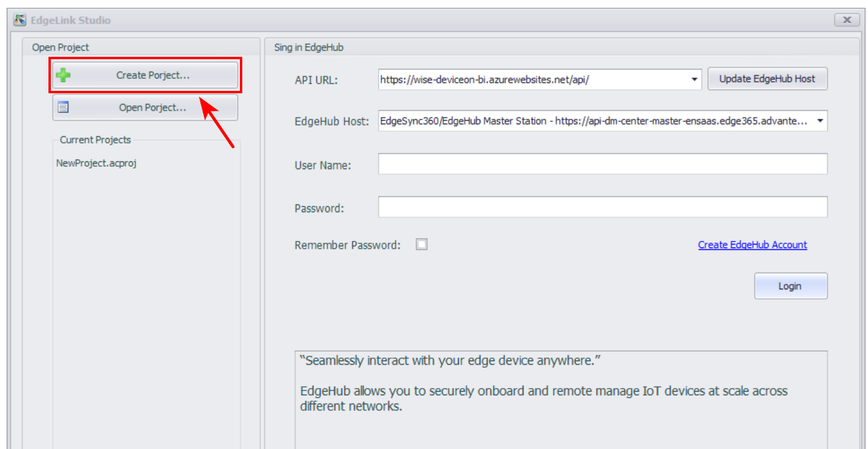Click the green plus icon on Create Porject
The width and height of the screenshot is (868, 449).
63,75
